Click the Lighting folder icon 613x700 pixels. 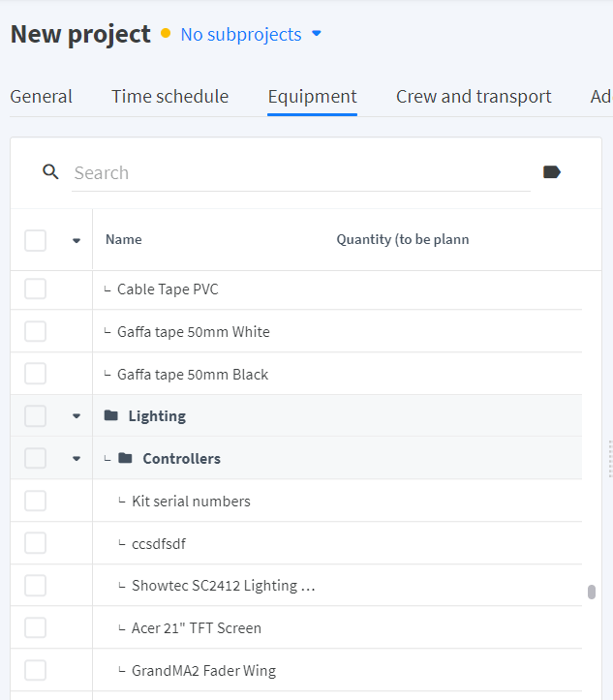pyautogui.click(x=111, y=415)
